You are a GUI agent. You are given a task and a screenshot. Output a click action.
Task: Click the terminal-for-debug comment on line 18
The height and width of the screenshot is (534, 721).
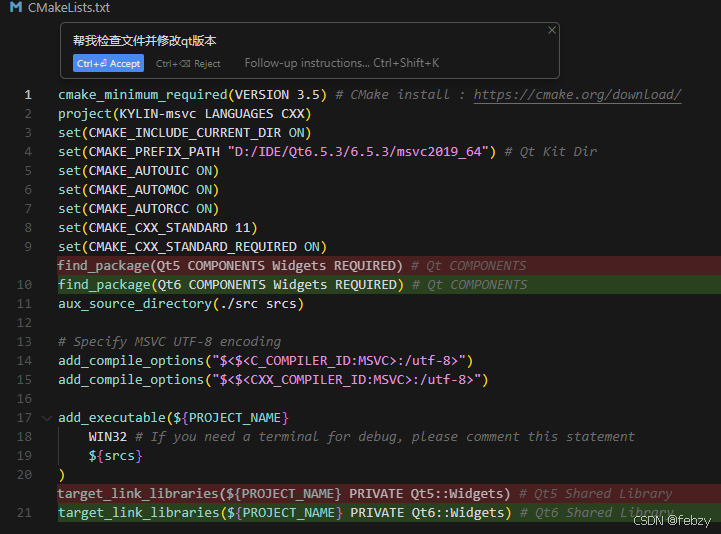pos(385,437)
